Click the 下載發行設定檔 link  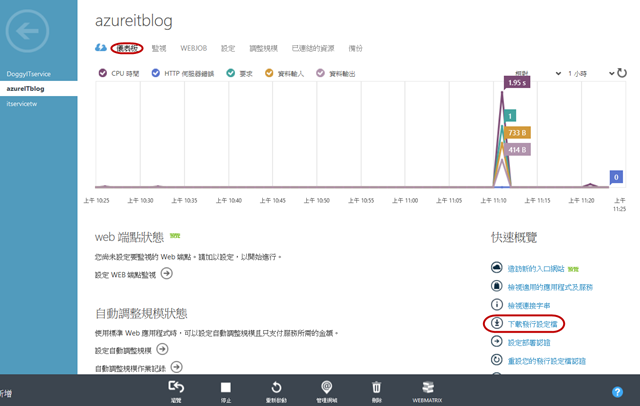point(532,324)
